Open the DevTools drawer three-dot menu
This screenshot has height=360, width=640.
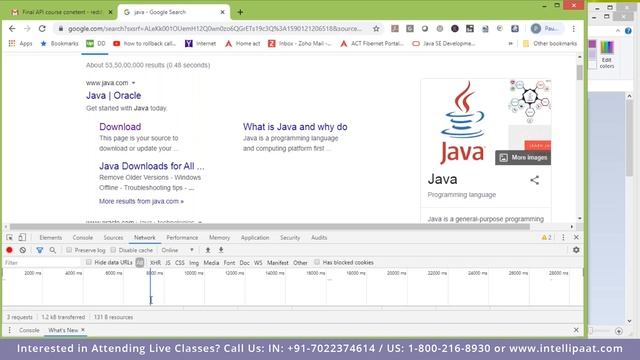(9, 330)
